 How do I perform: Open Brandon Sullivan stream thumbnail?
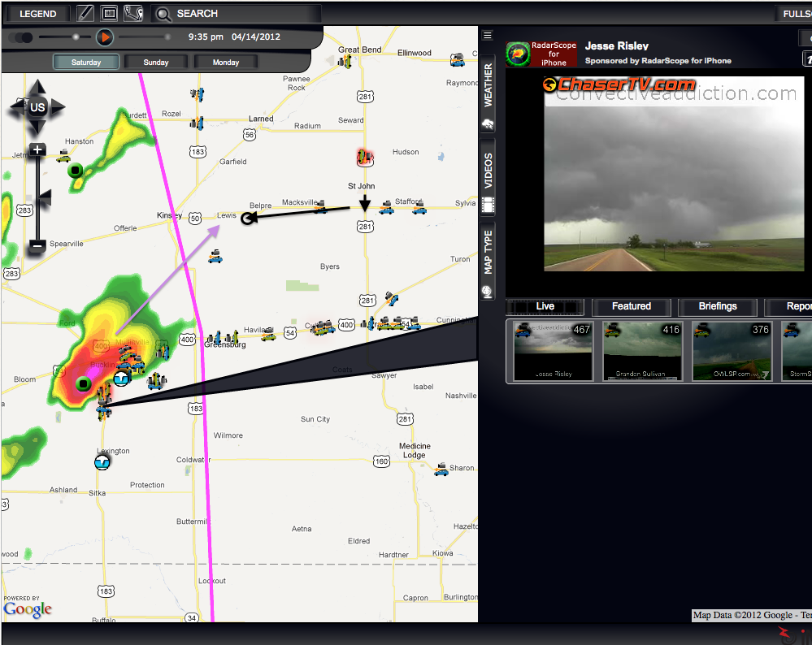click(643, 351)
